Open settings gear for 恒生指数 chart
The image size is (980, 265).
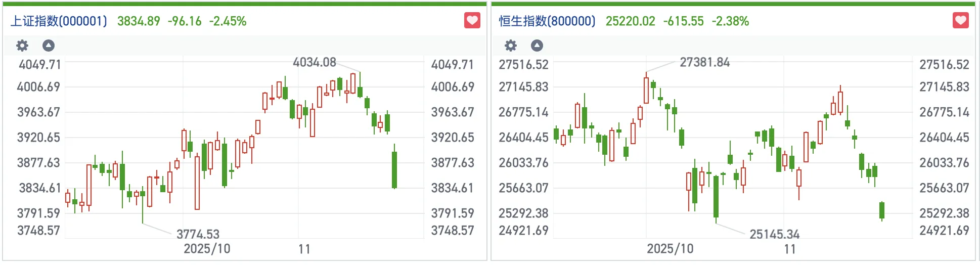click(x=511, y=46)
